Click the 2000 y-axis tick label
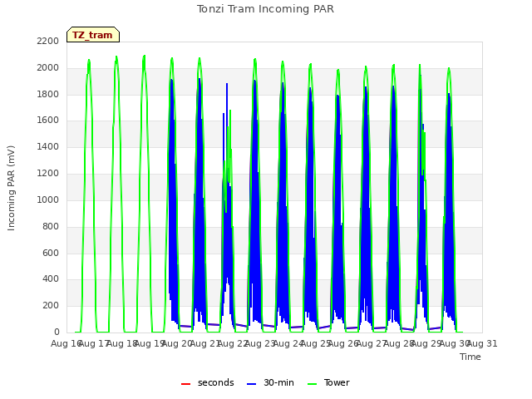532x399 pixels. click(x=48, y=67)
